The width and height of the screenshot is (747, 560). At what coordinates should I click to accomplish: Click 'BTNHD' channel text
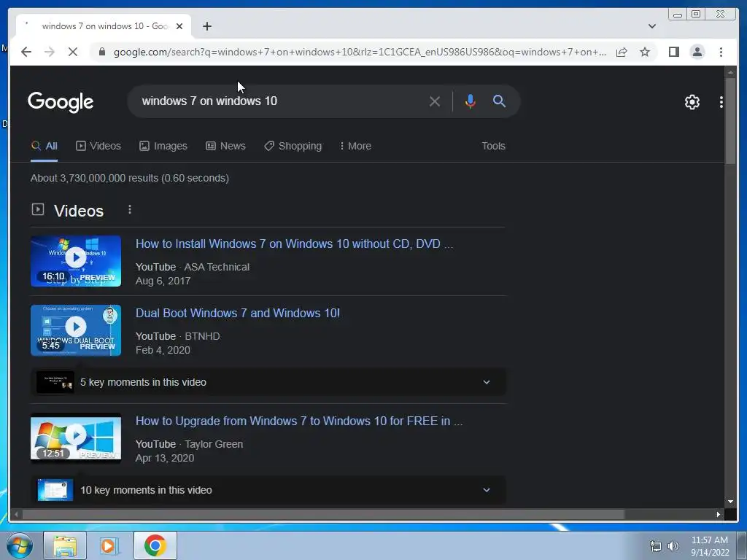pos(203,336)
